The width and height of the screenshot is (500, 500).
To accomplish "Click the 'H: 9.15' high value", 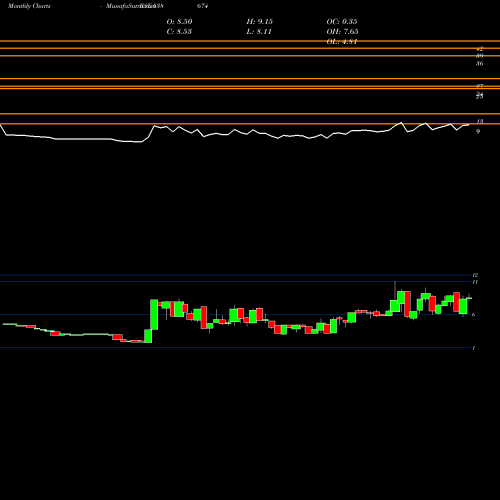I will (260, 22).
